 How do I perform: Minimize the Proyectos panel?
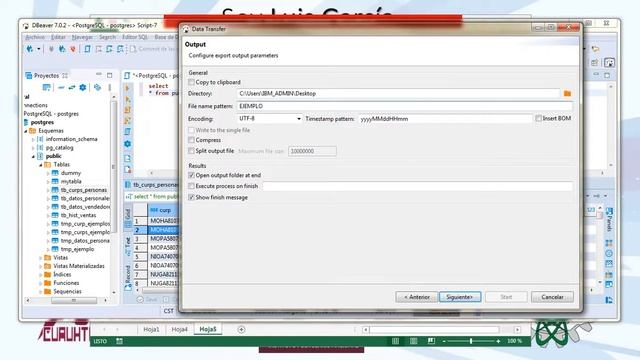coord(99,75)
